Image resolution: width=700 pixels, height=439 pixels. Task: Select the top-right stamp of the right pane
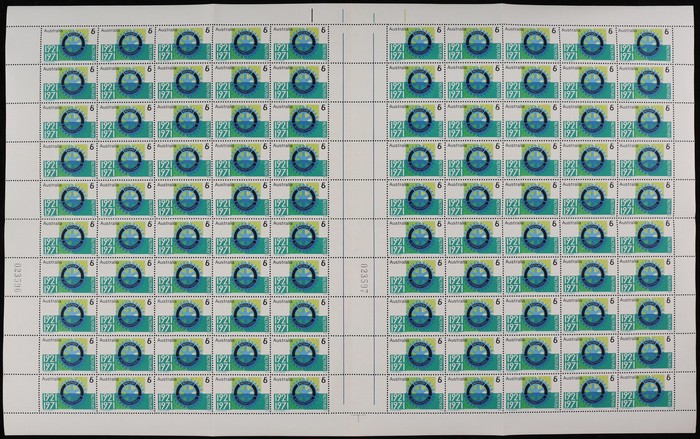tap(646, 46)
